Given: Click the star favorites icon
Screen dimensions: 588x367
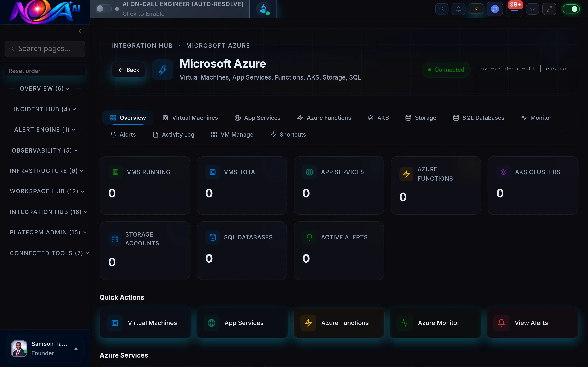Looking at the screenshot, I should click(532, 9).
